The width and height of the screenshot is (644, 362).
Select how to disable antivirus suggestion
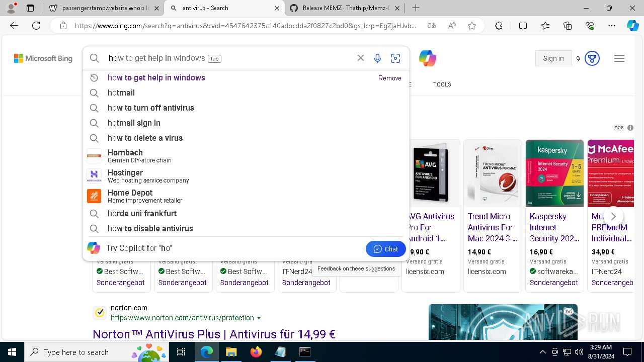pos(246,229)
